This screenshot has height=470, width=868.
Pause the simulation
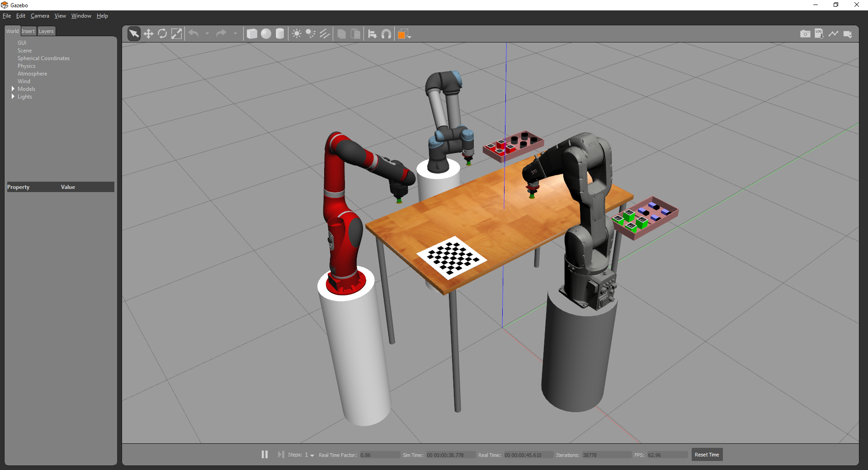pos(264,455)
